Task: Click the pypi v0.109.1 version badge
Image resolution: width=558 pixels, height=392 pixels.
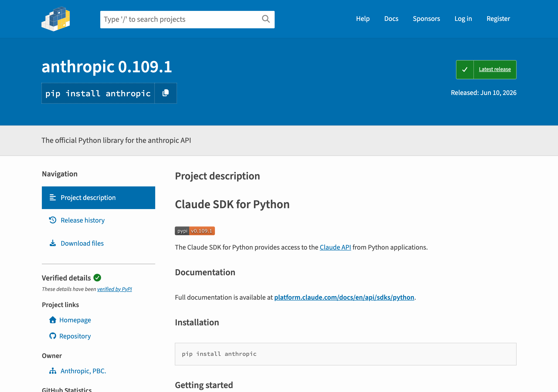Action: (195, 231)
